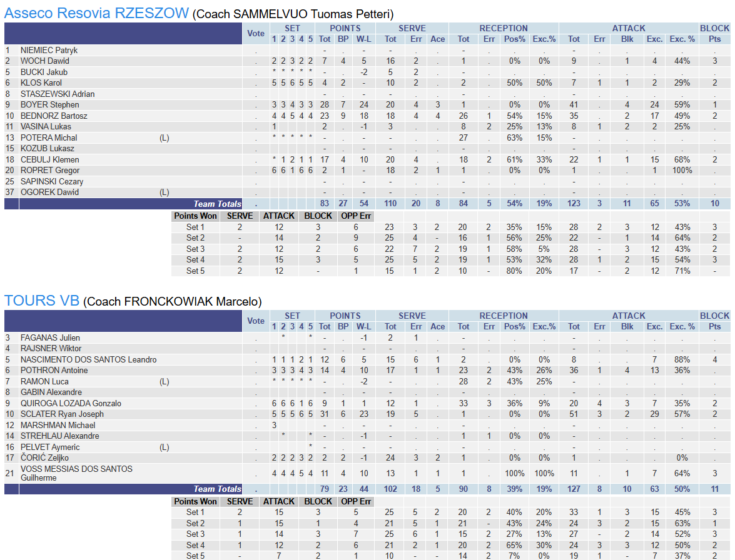Click ATTACK header in Tours VB table
The image size is (735, 560).
[629, 316]
